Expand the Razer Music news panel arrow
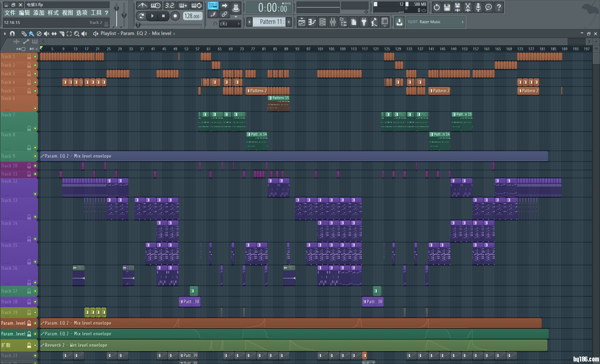This screenshot has height=364, width=600. coord(462,22)
